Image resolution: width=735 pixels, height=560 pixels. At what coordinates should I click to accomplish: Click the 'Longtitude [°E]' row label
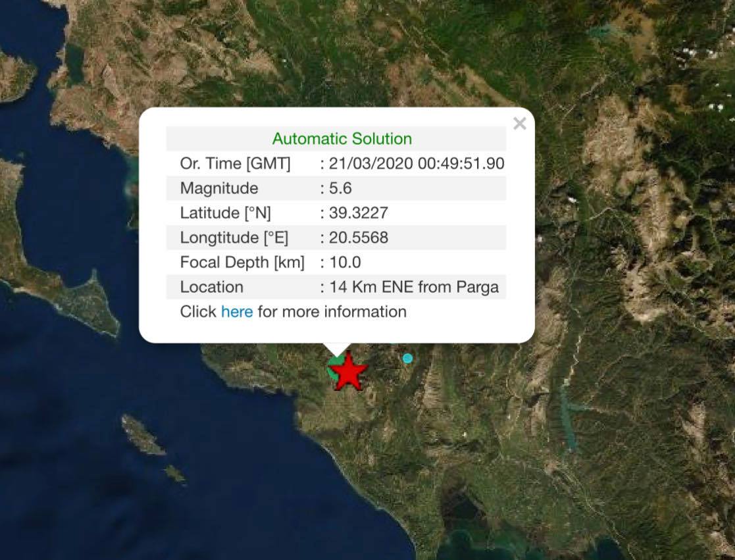tap(234, 238)
